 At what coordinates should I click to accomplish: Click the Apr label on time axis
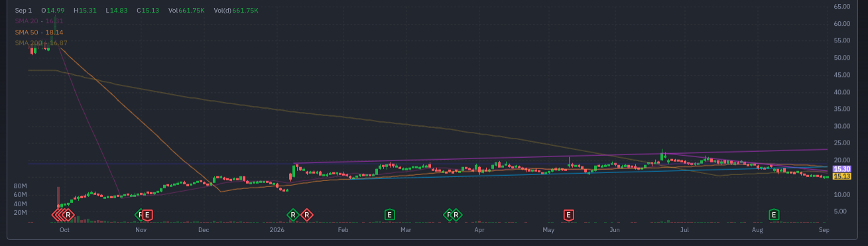click(479, 230)
